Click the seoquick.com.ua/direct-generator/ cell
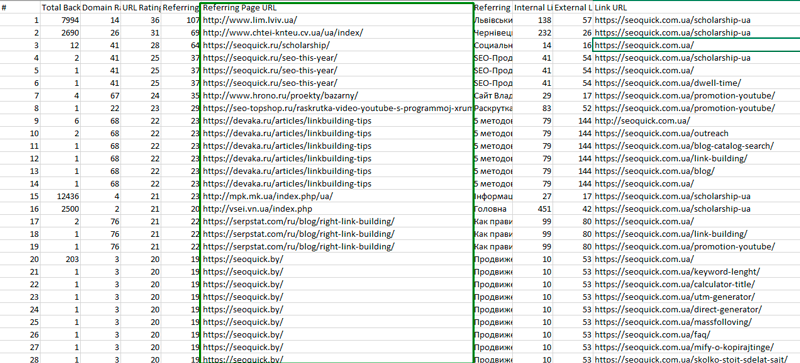800x363 pixels. (x=696, y=309)
